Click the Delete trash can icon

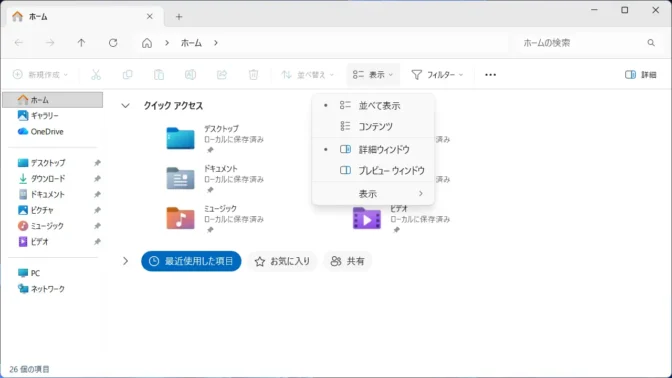click(x=253, y=75)
